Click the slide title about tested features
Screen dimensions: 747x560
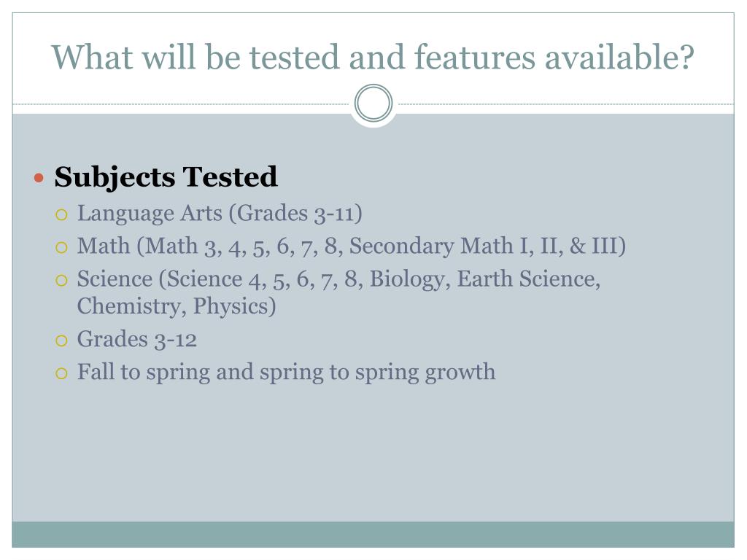373,57
